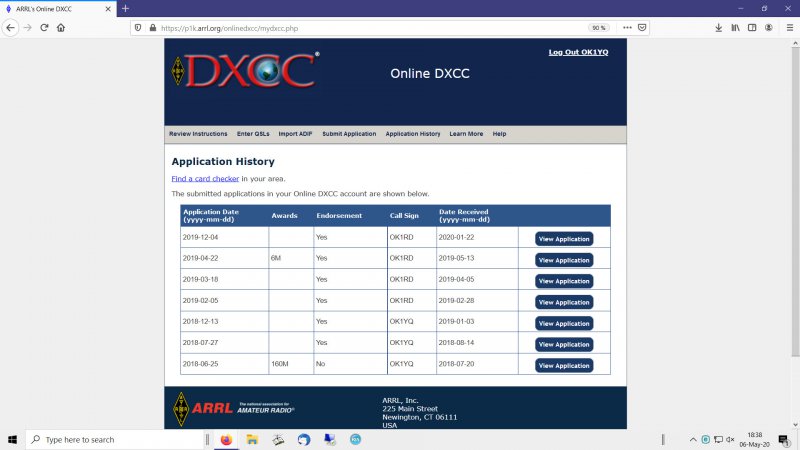
Task: Open the Downloads arrow icon
Action: coord(718,28)
